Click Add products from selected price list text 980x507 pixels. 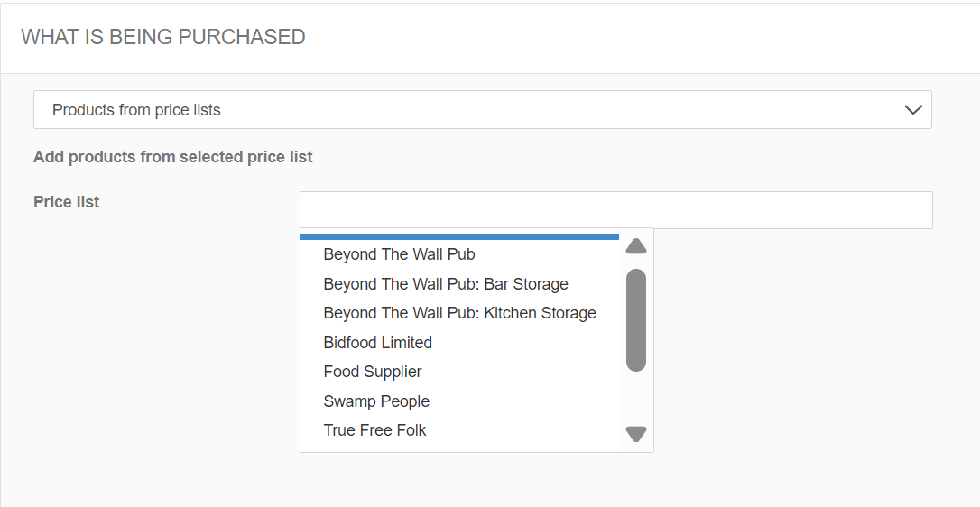point(173,157)
